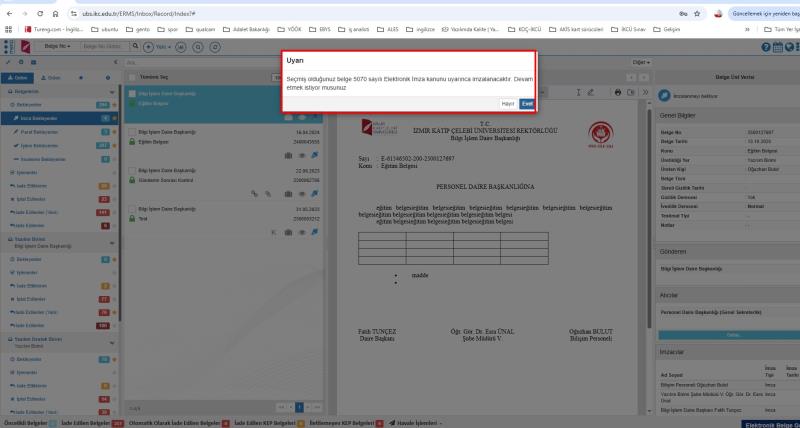Click the briefcase icon on Eğitim Belgesi row
This screenshot has height=428, width=800.
[287, 155]
